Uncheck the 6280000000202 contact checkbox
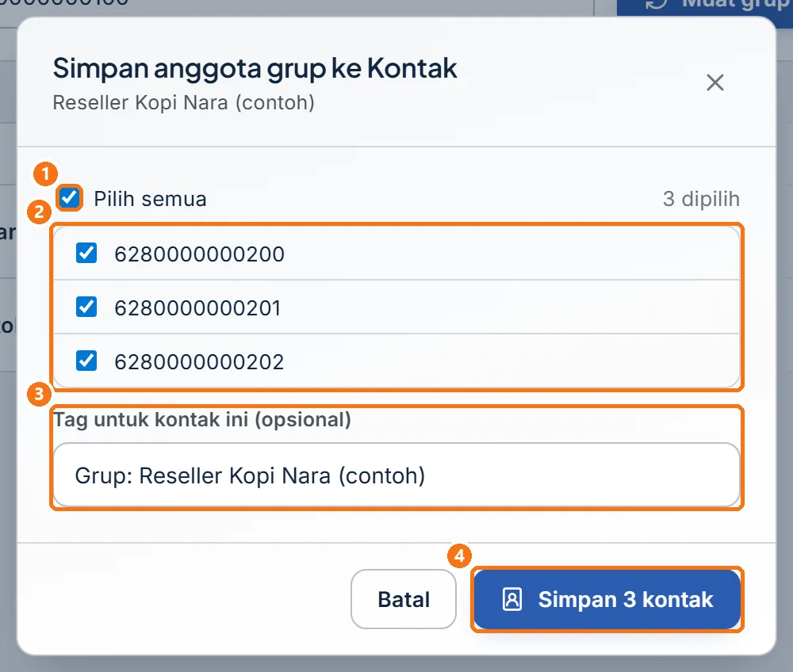 (x=86, y=361)
